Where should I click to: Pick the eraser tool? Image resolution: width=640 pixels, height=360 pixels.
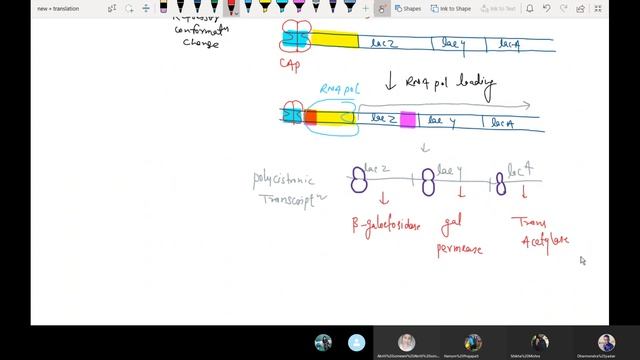coord(164,7)
